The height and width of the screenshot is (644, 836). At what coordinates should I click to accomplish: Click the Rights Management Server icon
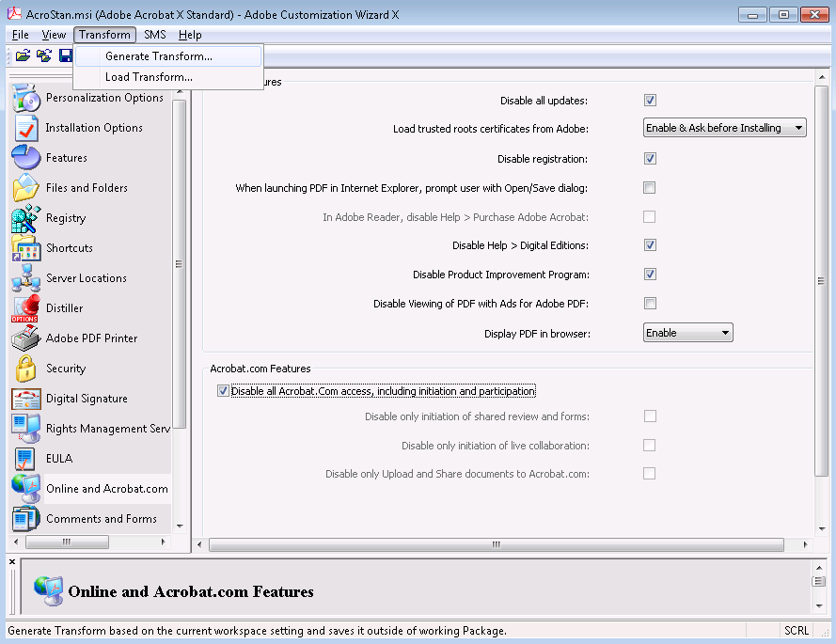25,429
